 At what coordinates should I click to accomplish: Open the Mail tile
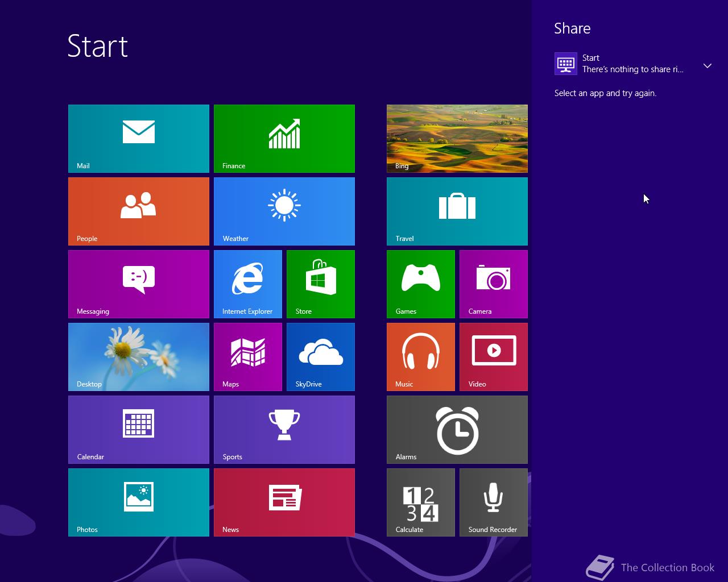[139, 139]
